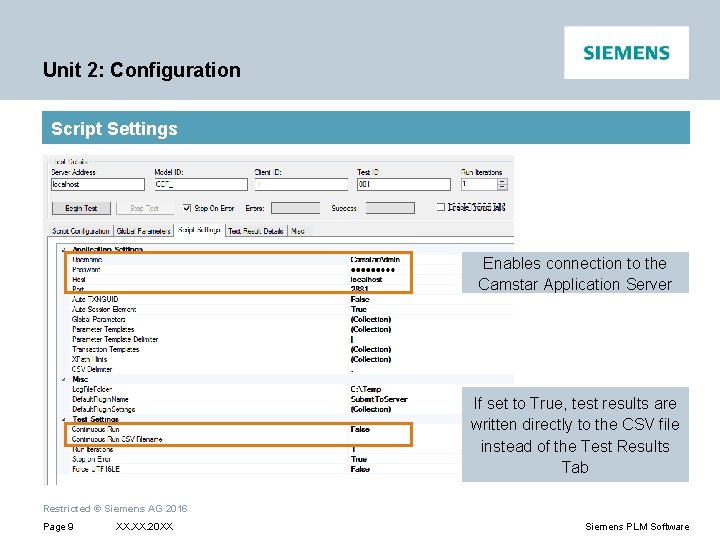Click the Model ID input field
Image resolution: width=720 pixels, height=540 pixels.
click(x=201, y=184)
